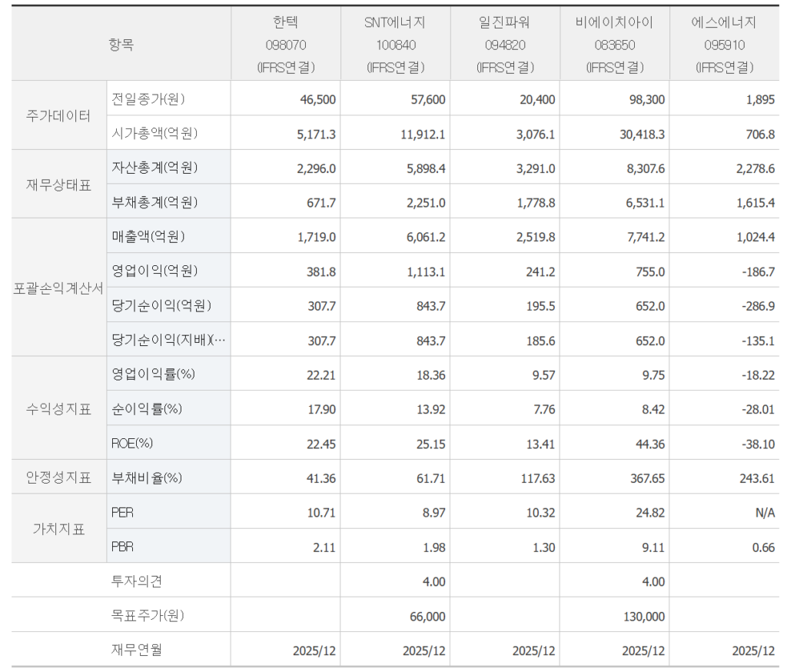Click the 자산총계(억원) row label

click(154, 168)
